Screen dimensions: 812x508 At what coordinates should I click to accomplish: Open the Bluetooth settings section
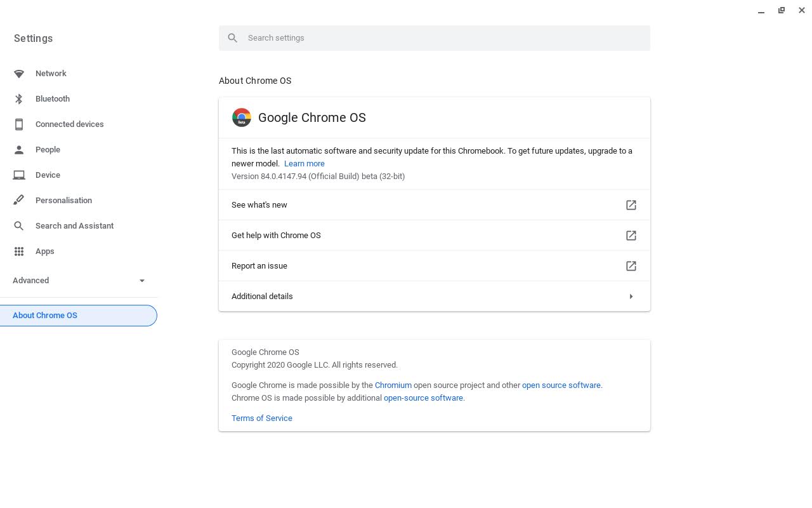[x=53, y=99]
